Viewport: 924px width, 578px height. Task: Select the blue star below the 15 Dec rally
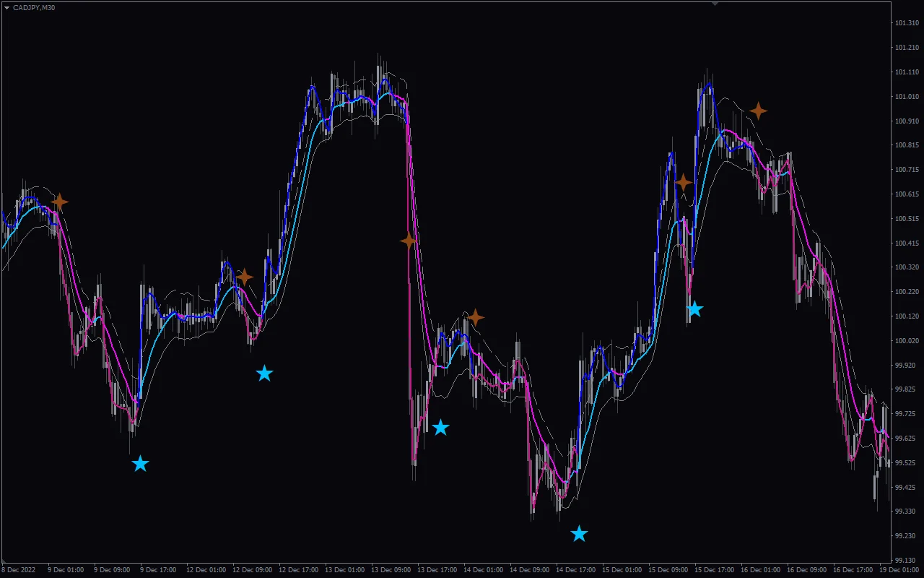click(695, 309)
